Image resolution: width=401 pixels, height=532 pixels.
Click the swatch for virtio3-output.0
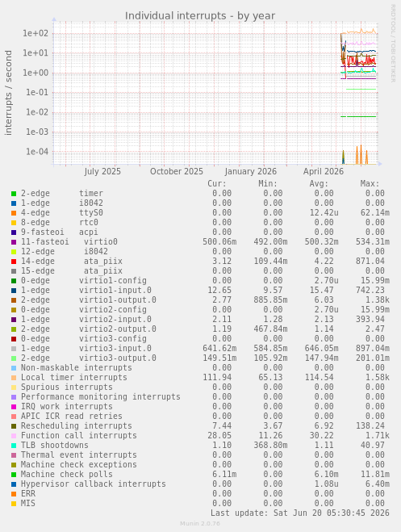[14, 358]
